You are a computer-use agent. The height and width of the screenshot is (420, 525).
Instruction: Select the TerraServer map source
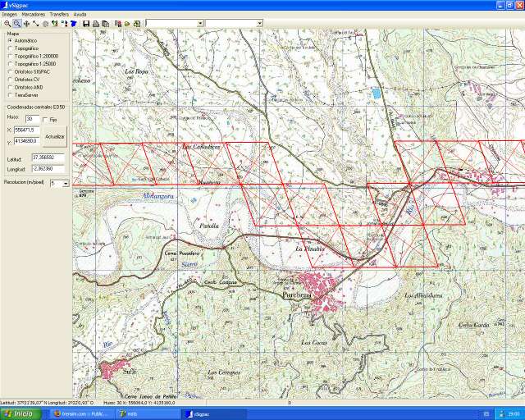(x=10, y=94)
